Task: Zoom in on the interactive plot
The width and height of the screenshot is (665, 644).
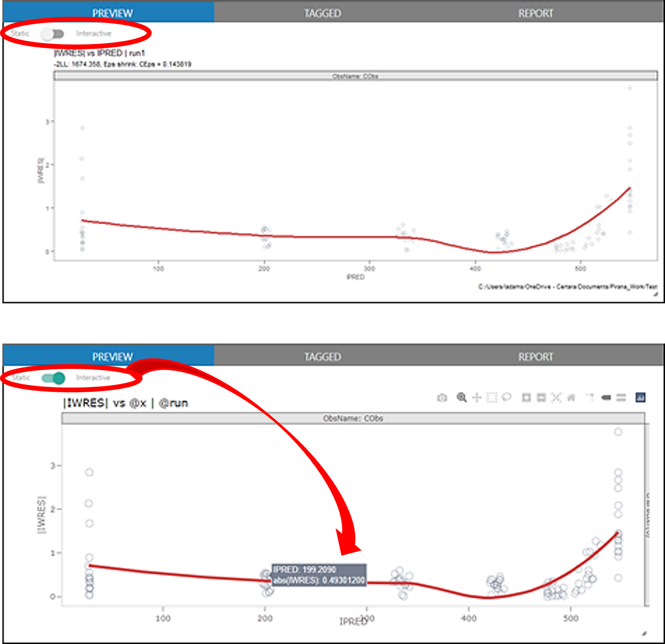Action: click(x=527, y=397)
